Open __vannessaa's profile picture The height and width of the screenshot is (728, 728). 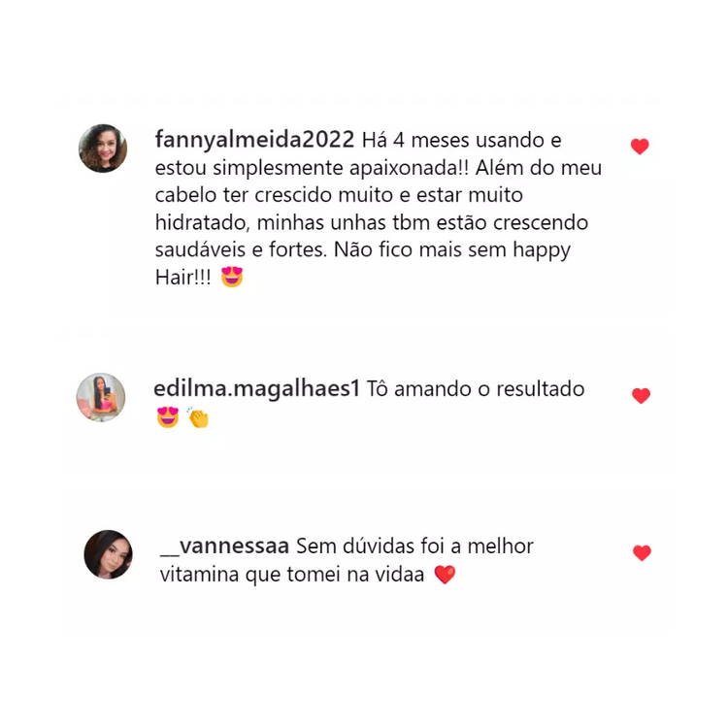[x=108, y=554]
